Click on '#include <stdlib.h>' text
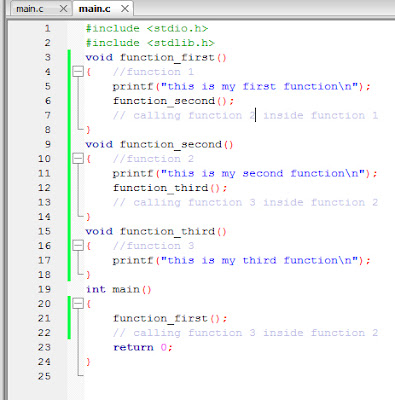Viewport: 395px width, 400px height. [150, 43]
